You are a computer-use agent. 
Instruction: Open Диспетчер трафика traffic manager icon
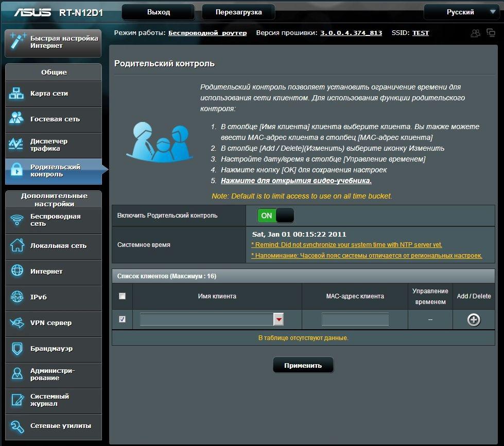[x=17, y=145]
